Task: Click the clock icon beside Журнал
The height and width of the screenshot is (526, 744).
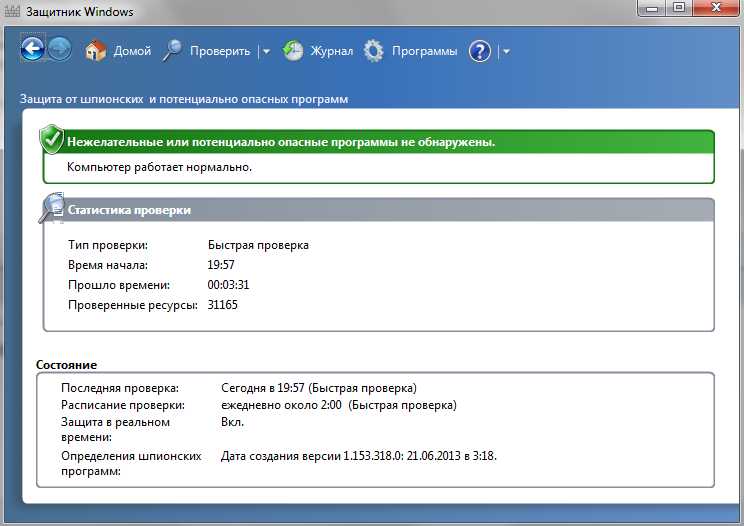Action: pyautogui.click(x=293, y=51)
